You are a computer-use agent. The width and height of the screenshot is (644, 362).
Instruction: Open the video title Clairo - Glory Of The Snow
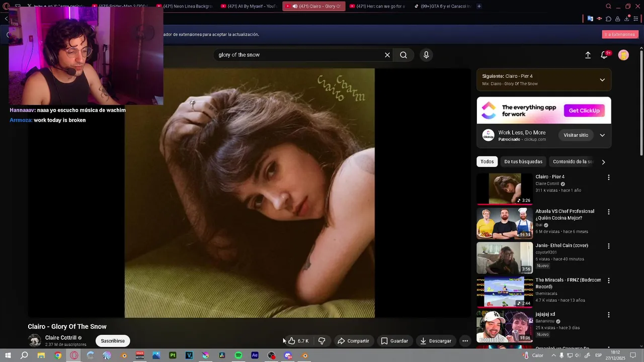tap(67, 327)
